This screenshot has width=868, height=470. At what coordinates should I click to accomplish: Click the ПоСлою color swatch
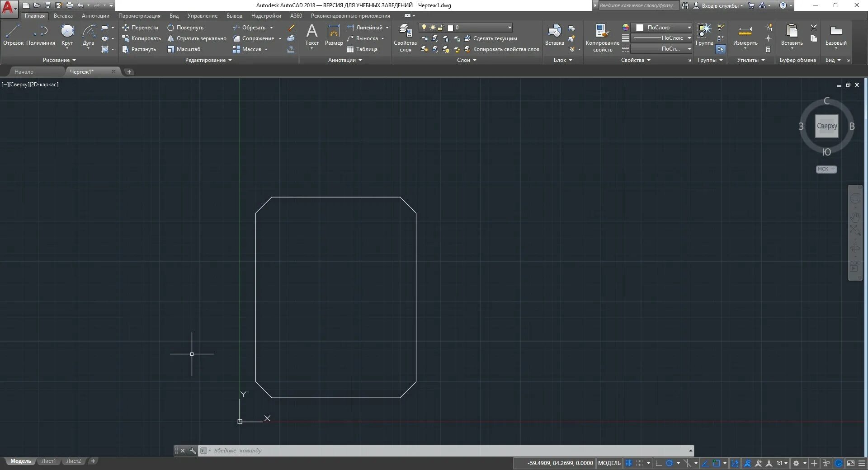coord(639,28)
